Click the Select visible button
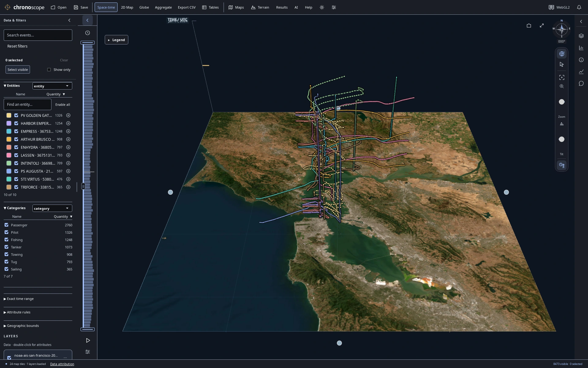This screenshot has height=368, width=588. [18, 70]
